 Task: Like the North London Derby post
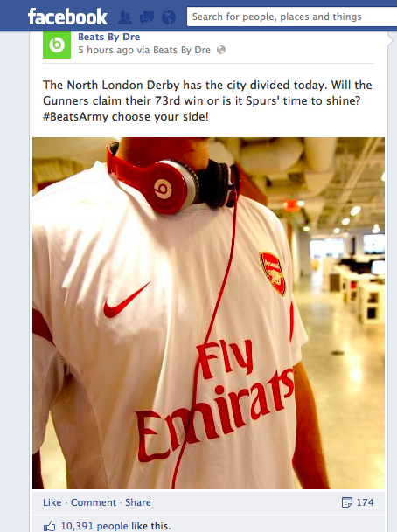tap(52, 502)
